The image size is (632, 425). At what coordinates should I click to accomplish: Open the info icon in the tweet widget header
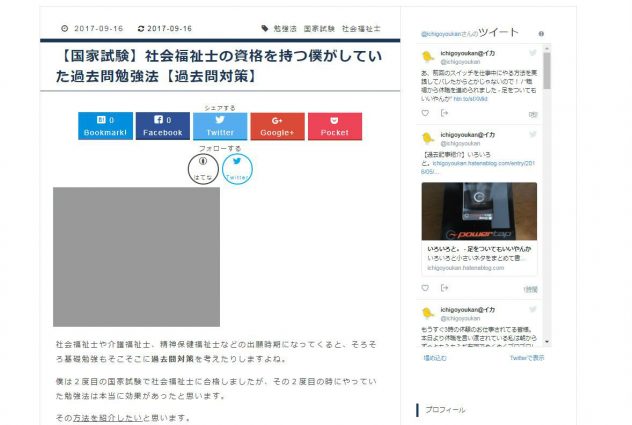(541, 34)
